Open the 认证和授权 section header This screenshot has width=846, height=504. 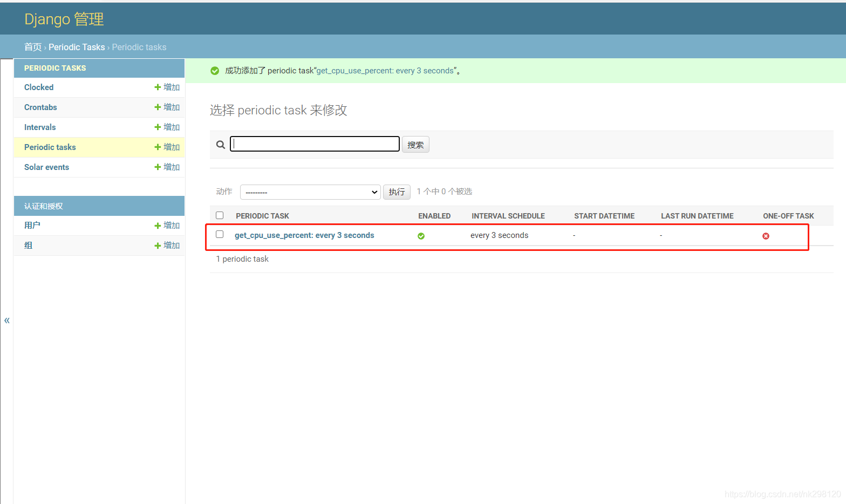[44, 206]
